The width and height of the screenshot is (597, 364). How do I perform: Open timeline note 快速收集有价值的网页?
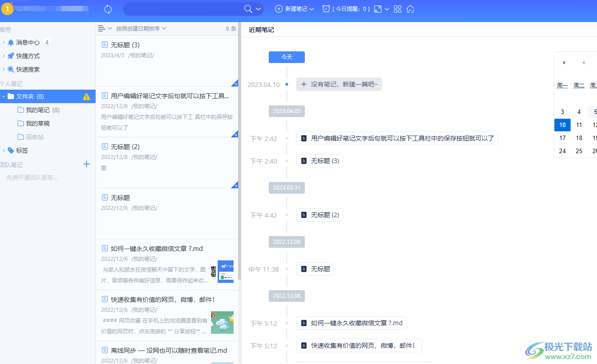[x=359, y=346]
